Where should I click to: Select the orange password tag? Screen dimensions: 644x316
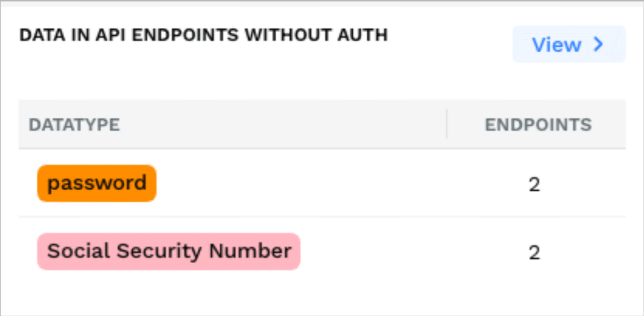97,183
